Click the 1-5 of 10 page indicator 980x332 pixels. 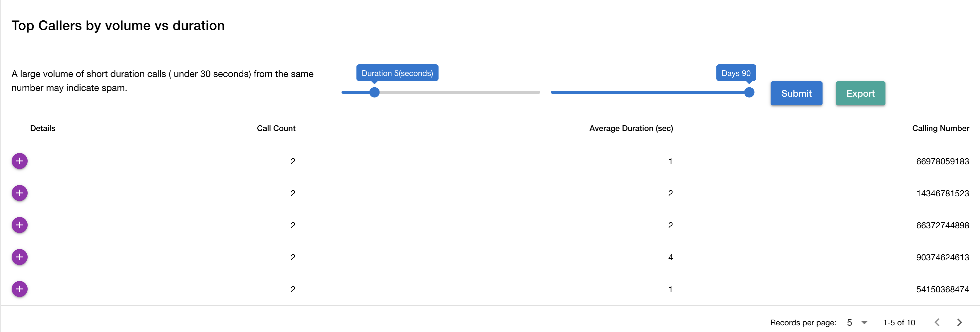point(899,322)
